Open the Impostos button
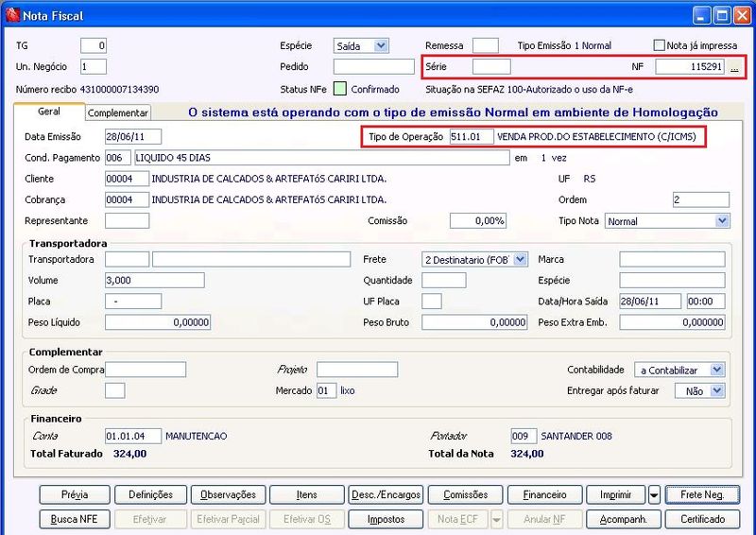This screenshot has width=756, height=535. (386, 520)
